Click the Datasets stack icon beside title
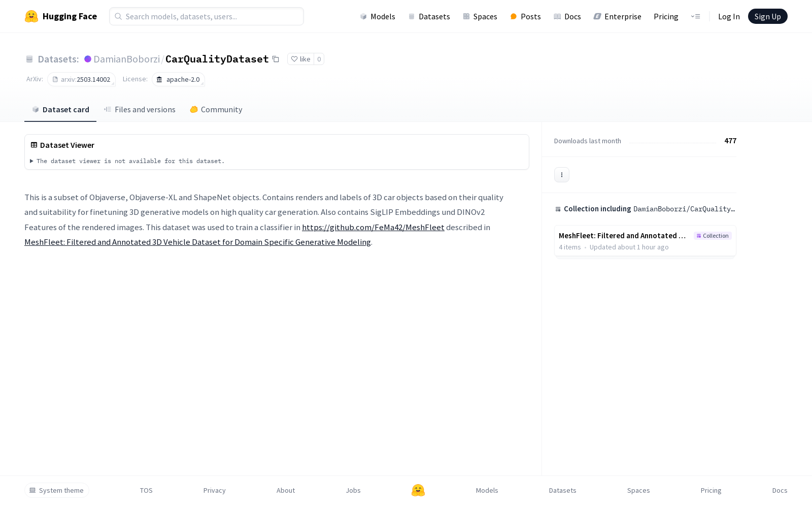The image size is (812, 508). [x=29, y=59]
